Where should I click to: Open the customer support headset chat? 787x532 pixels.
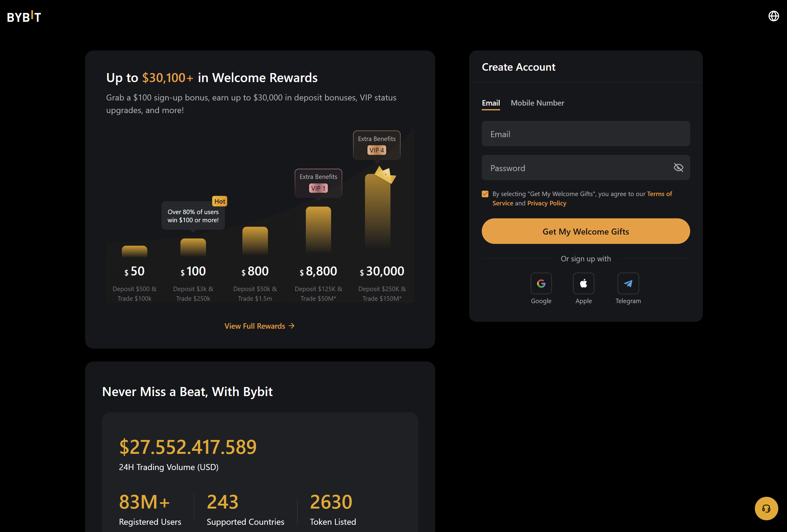point(766,508)
